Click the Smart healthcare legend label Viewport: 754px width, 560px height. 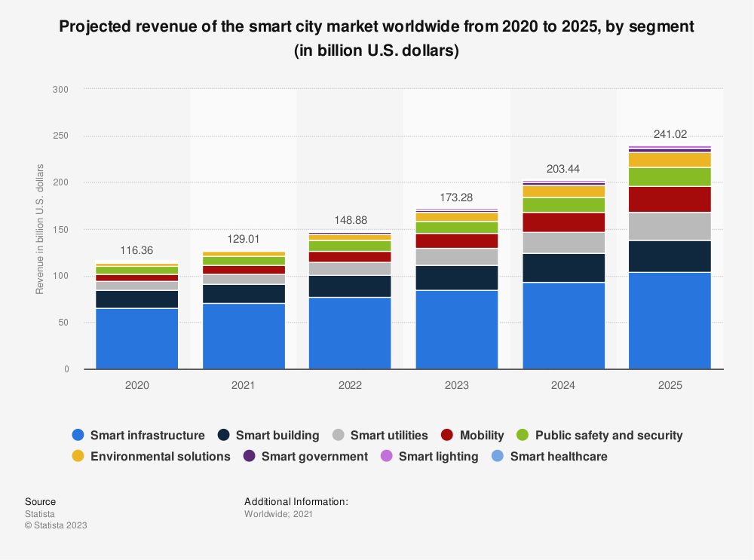tap(558, 456)
